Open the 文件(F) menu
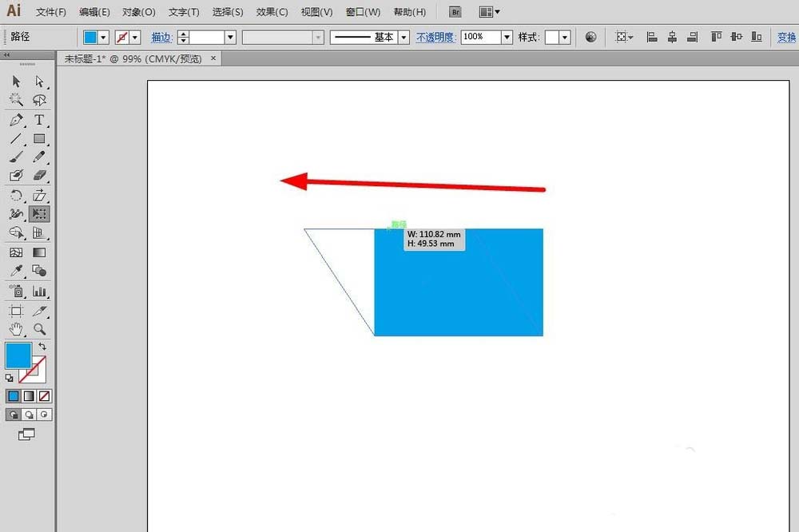Viewport: 799px width, 532px height. click(x=51, y=12)
